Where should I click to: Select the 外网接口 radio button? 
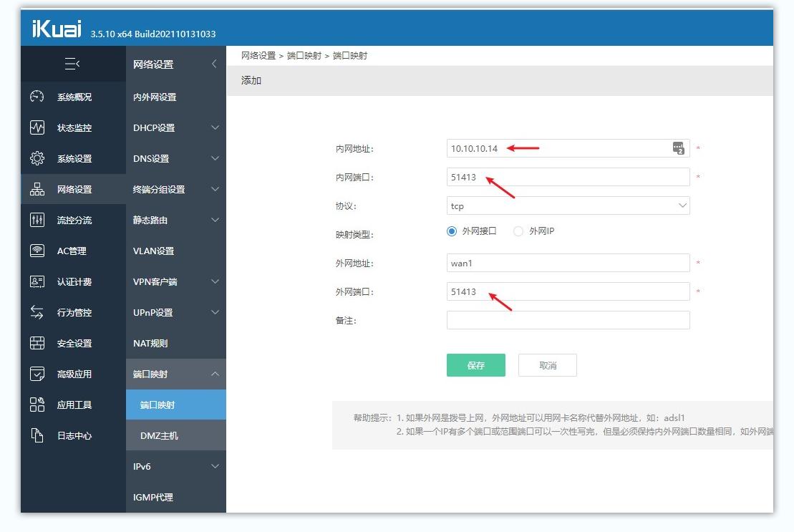click(x=451, y=231)
